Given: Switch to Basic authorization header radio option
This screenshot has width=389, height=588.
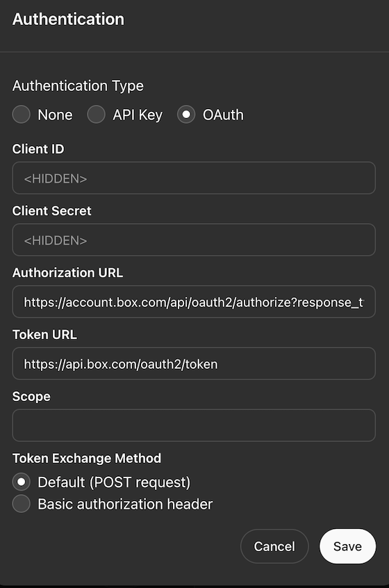Looking at the screenshot, I should (x=22, y=504).
